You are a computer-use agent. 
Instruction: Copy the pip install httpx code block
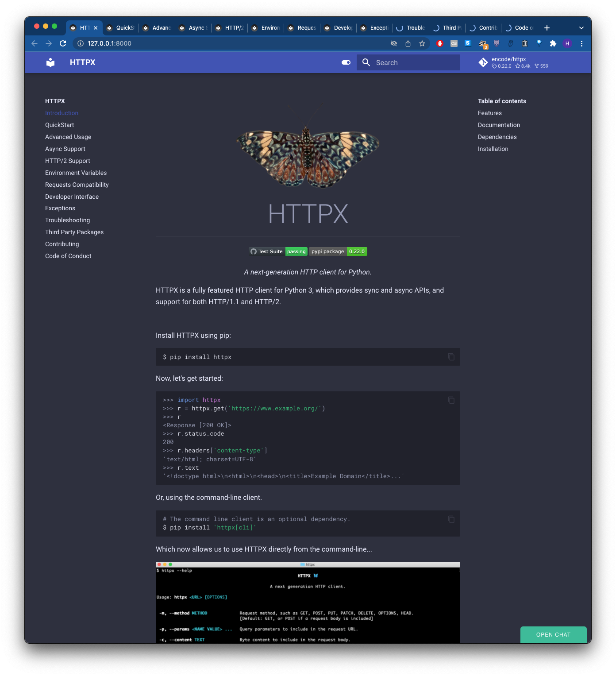pyautogui.click(x=451, y=357)
